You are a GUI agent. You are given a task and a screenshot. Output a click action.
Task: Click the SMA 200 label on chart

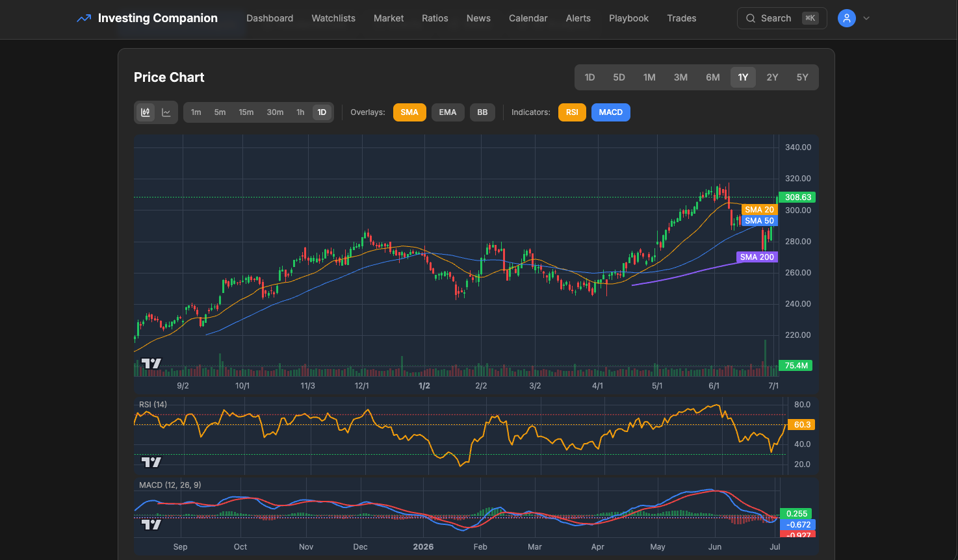pyautogui.click(x=757, y=257)
